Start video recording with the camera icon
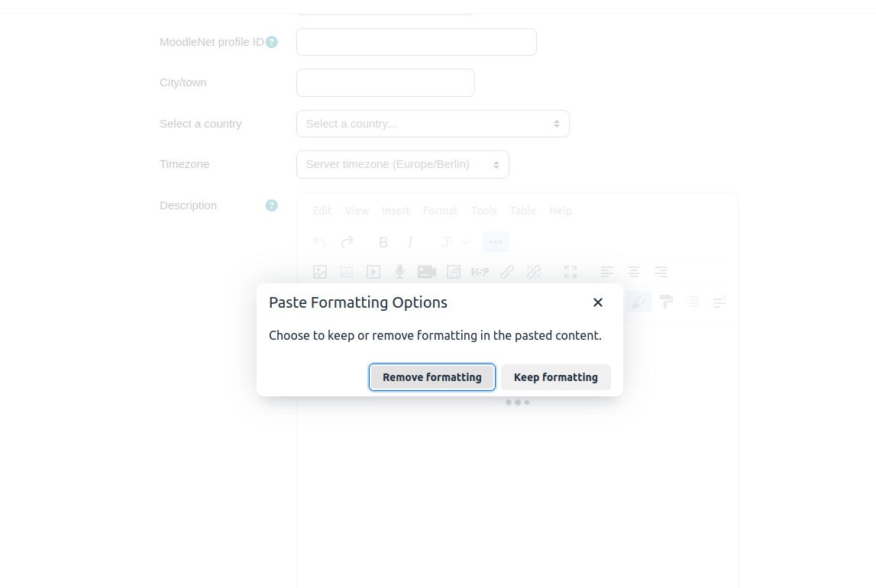 click(x=427, y=272)
